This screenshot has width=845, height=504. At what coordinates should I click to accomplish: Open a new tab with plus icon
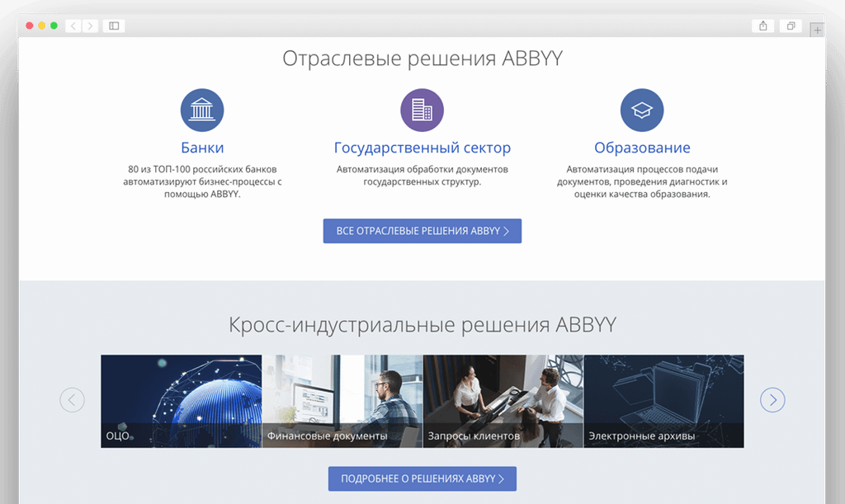[x=818, y=31]
